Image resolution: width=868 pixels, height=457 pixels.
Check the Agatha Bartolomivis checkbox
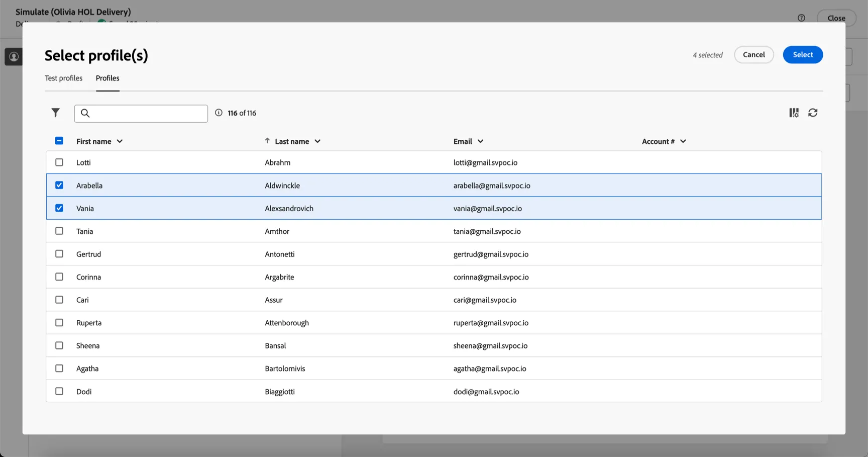[59, 368]
